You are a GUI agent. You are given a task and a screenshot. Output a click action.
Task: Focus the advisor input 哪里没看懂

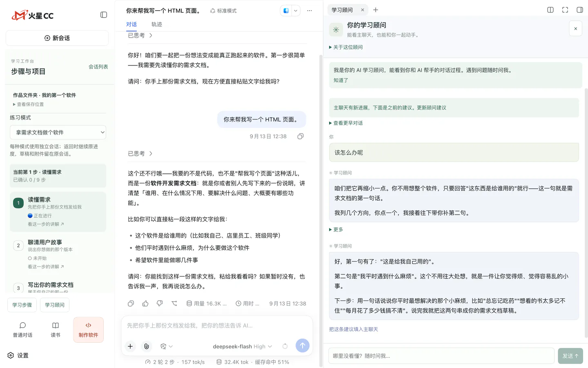coord(441,356)
